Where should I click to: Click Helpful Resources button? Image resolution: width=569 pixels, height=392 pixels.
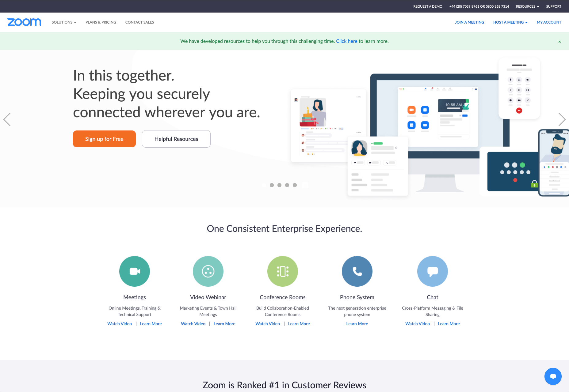pos(176,139)
